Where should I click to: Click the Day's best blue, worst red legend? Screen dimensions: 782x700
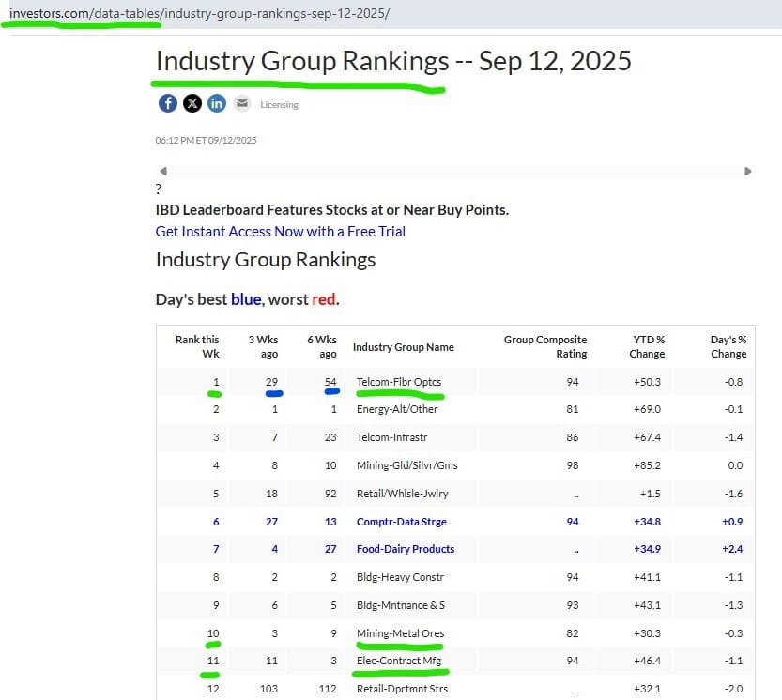point(248,299)
